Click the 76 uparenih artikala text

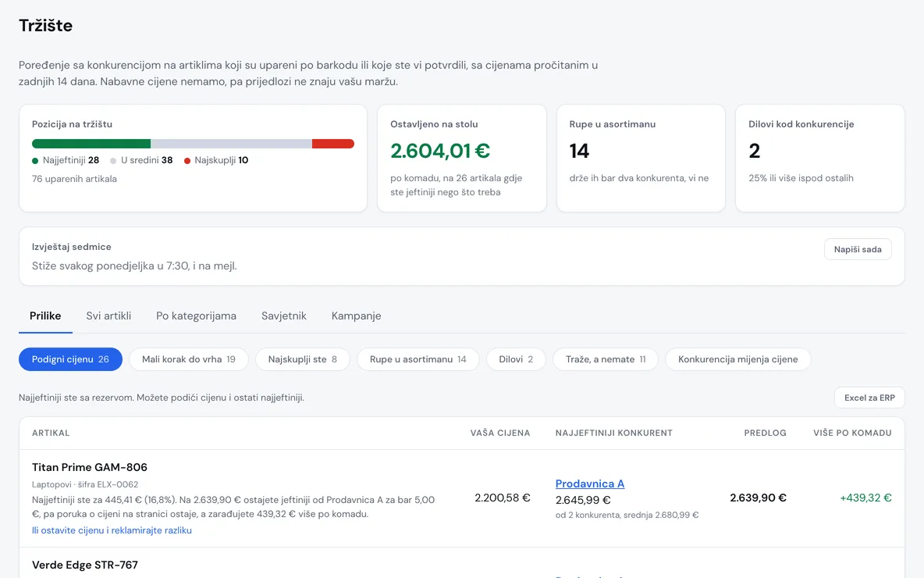coord(74,179)
